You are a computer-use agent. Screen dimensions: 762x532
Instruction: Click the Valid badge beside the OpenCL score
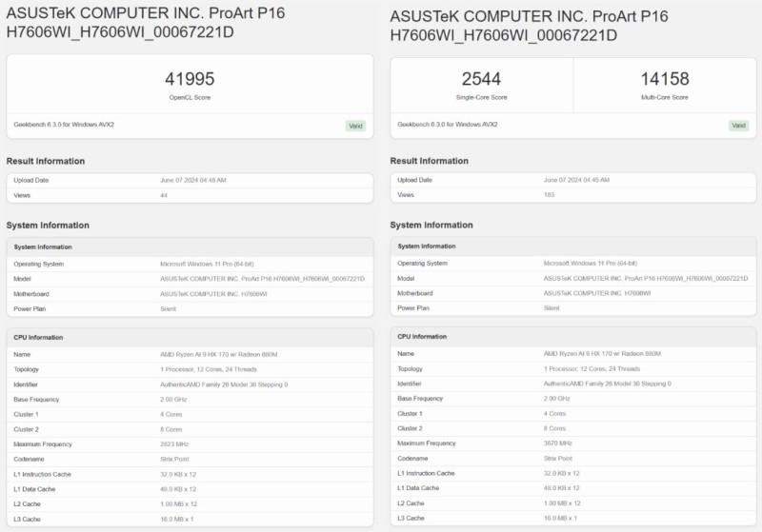[x=354, y=126]
